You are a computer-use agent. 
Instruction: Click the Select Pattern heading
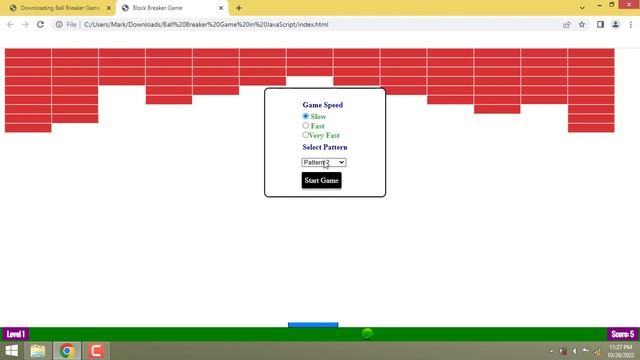325,147
